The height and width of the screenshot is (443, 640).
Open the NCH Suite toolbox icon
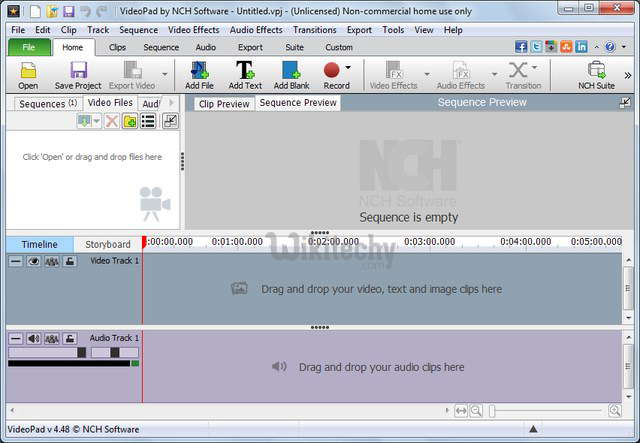click(596, 70)
